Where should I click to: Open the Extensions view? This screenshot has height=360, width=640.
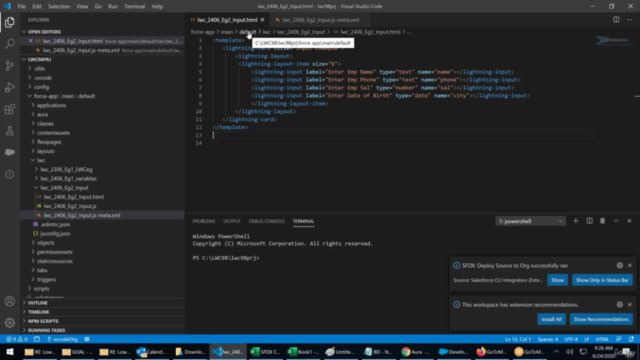tap(10, 109)
